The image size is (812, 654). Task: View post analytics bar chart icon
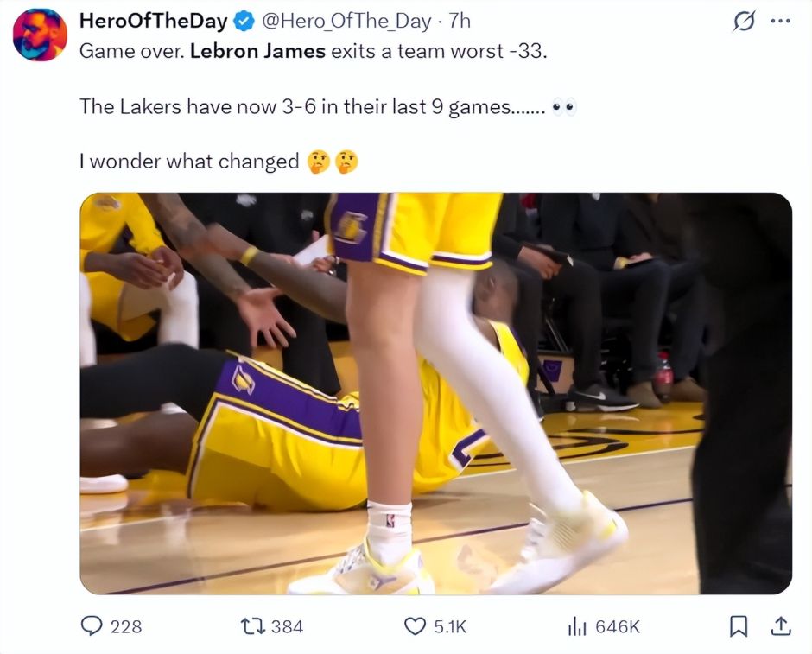tap(577, 625)
